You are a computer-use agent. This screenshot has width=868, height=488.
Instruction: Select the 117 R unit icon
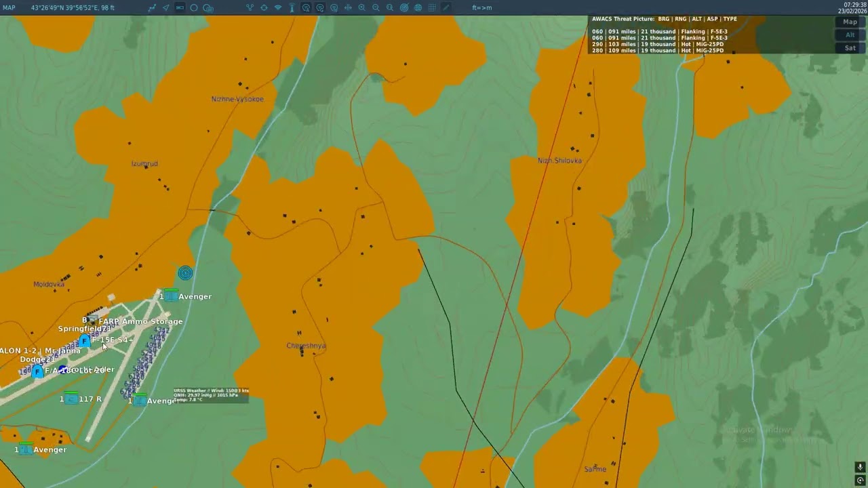click(71, 399)
